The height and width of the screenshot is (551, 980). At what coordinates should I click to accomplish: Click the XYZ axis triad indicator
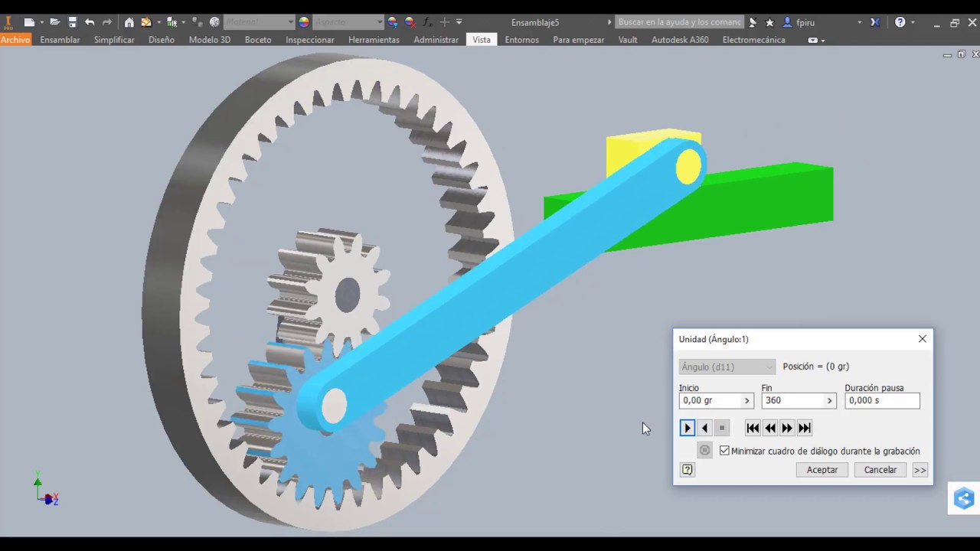point(46,490)
